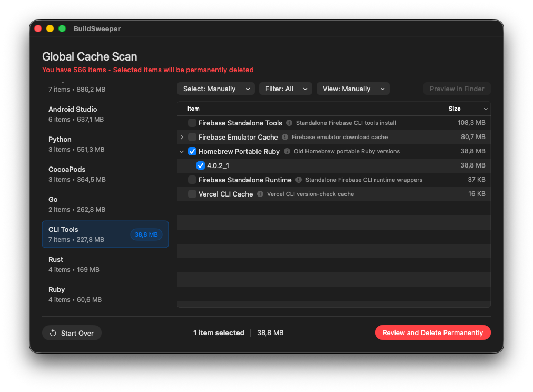Click 'Vercel CLI version-check cache' description
The width and height of the screenshot is (533, 392).
click(310, 194)
